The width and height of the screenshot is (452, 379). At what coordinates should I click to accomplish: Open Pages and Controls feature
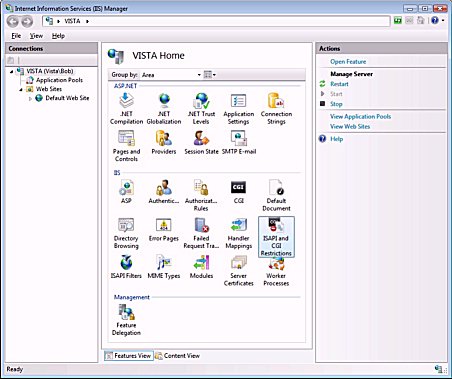(126, 146)
